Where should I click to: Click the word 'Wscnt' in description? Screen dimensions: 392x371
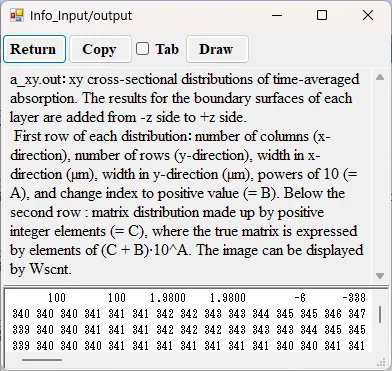click(x=50, y=269)
